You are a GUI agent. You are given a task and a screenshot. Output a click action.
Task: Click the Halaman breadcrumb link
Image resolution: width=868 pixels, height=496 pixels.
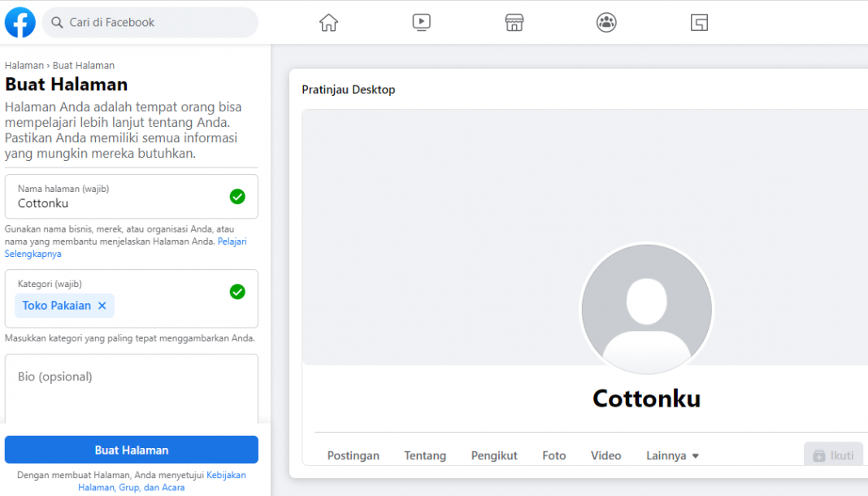coord(24,65)
